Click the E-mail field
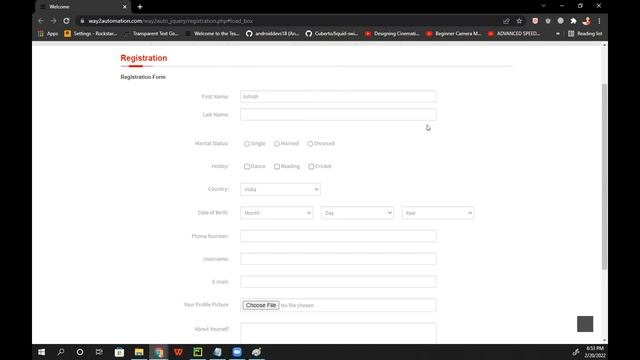Image resolution: width=640 pixels, height=360 pixels. coord(338,282)
